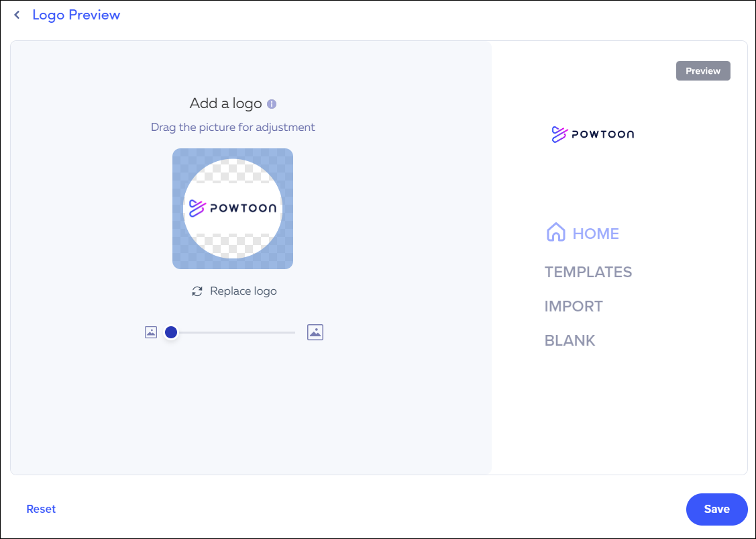The height and width of the screenshot is (539, 756).
Task: Click the Preview label in the top right
Action: 703,70
